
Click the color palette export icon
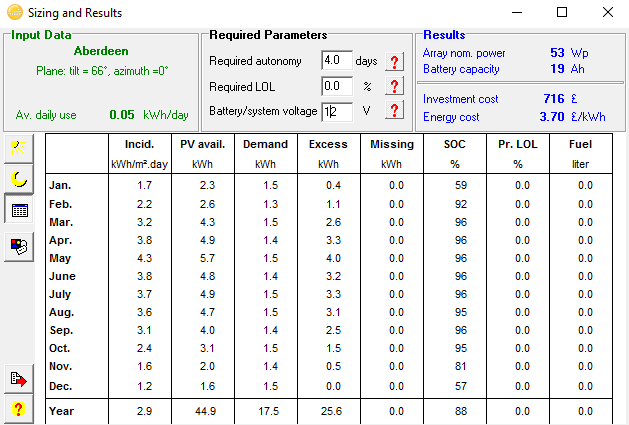[19, 243]
